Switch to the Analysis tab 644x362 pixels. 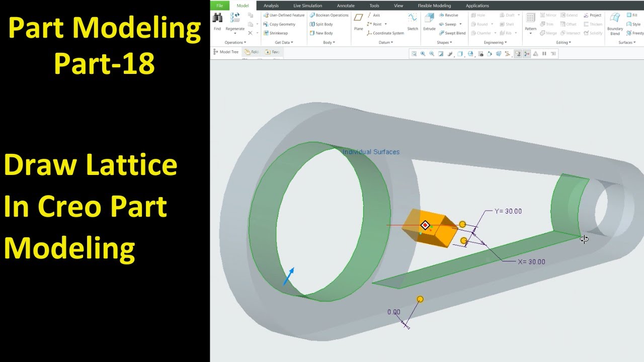[271, 6]
